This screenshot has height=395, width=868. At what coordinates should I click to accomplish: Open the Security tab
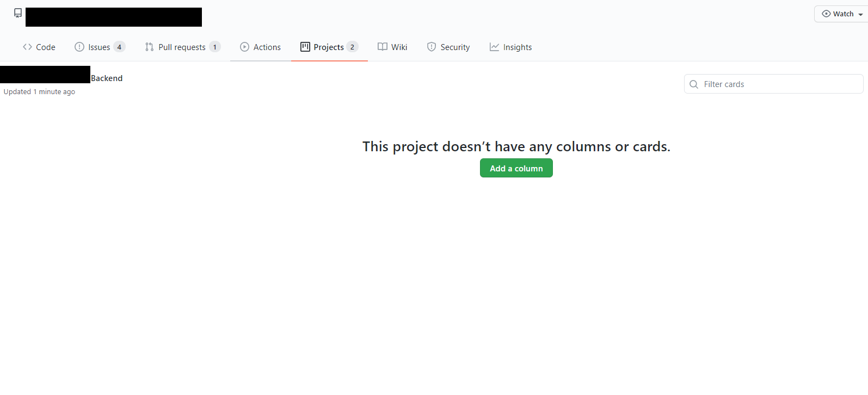coord(448,47)
